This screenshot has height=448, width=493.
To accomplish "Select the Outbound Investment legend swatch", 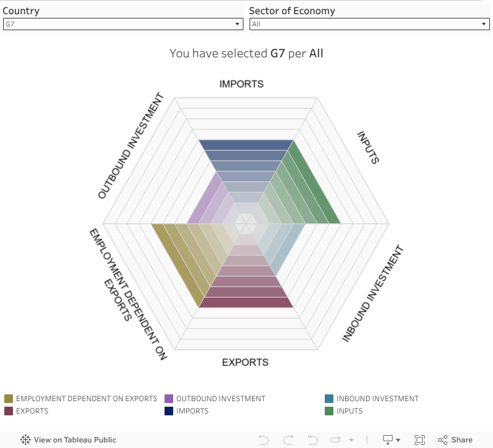I will click(x=169, y=399).
